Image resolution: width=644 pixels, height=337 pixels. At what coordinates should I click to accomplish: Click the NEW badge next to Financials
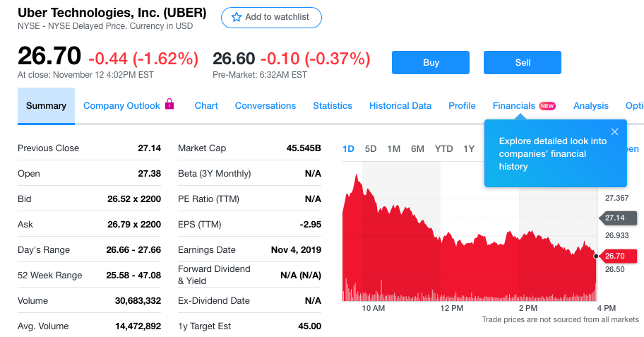[x=547, y=106]
